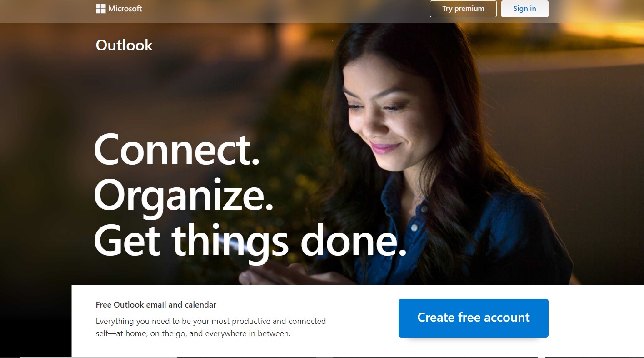Select the "Free Outlook email and calendar" heading
644x358 pixels.
(156, 305)
